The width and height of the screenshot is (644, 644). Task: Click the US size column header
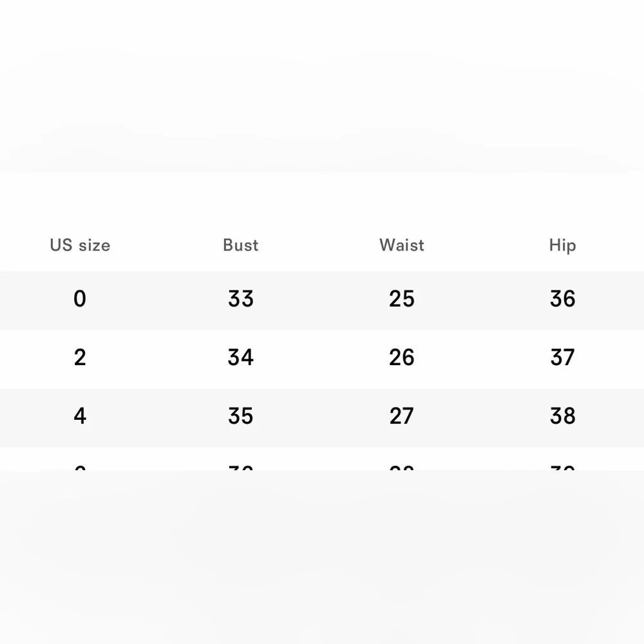click(x=80, y=245)
